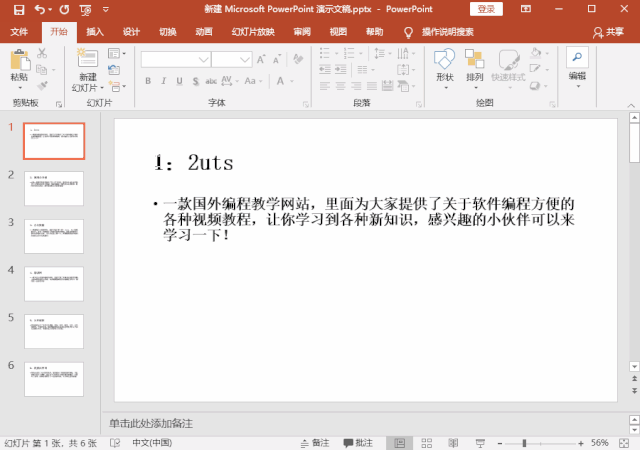Click the 新建幻灯片 icon

click(x=87, y=58)
